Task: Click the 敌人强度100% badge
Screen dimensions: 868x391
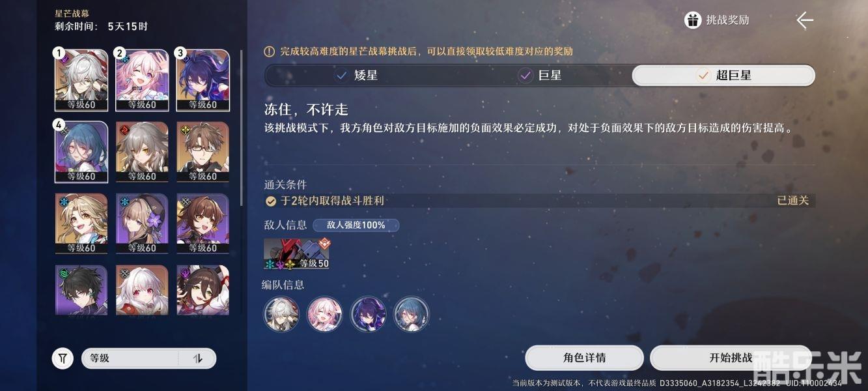Action: (356, 225)
